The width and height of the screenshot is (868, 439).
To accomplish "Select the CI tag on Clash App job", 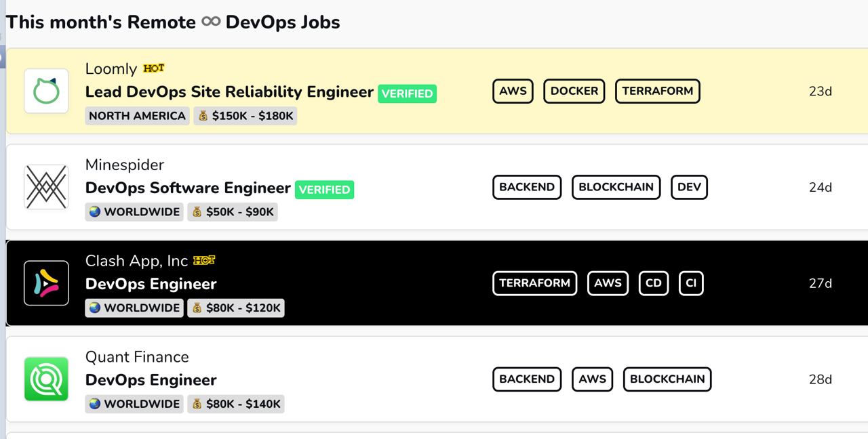I will click(x=691, y=283).
